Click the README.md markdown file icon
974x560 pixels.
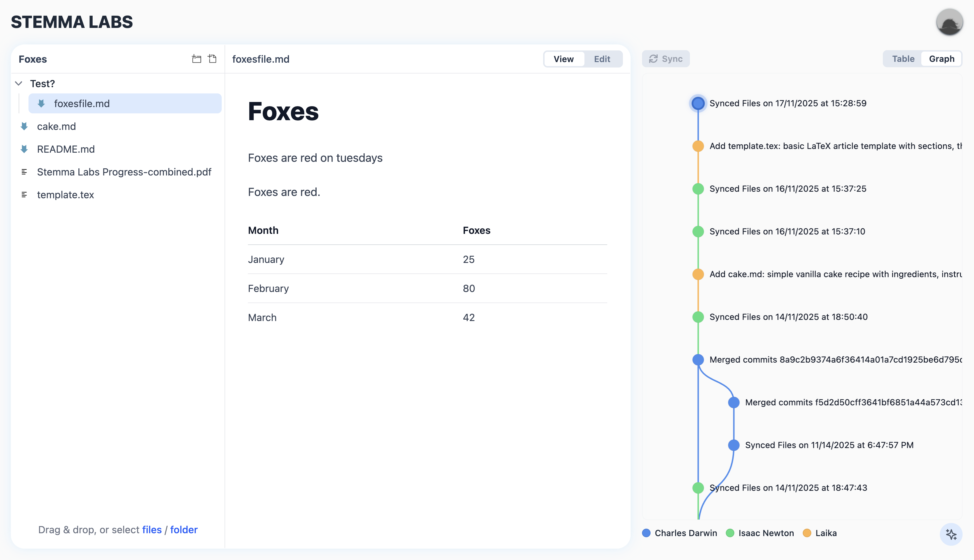[24, 149]
